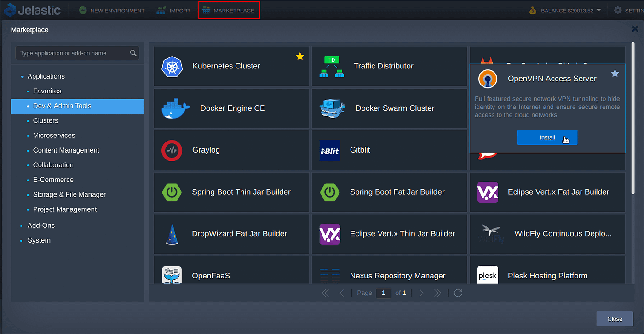This screenshot has height=334, width=644.
Task: Select the Nexus Repository Manager title
Action: [x=398, y=276]
